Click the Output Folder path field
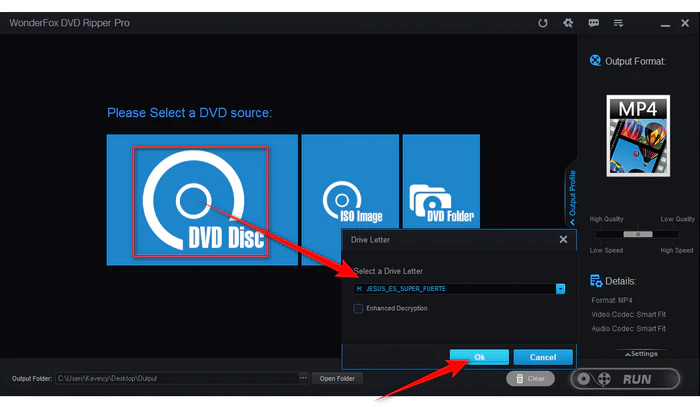 coord(177,378)
